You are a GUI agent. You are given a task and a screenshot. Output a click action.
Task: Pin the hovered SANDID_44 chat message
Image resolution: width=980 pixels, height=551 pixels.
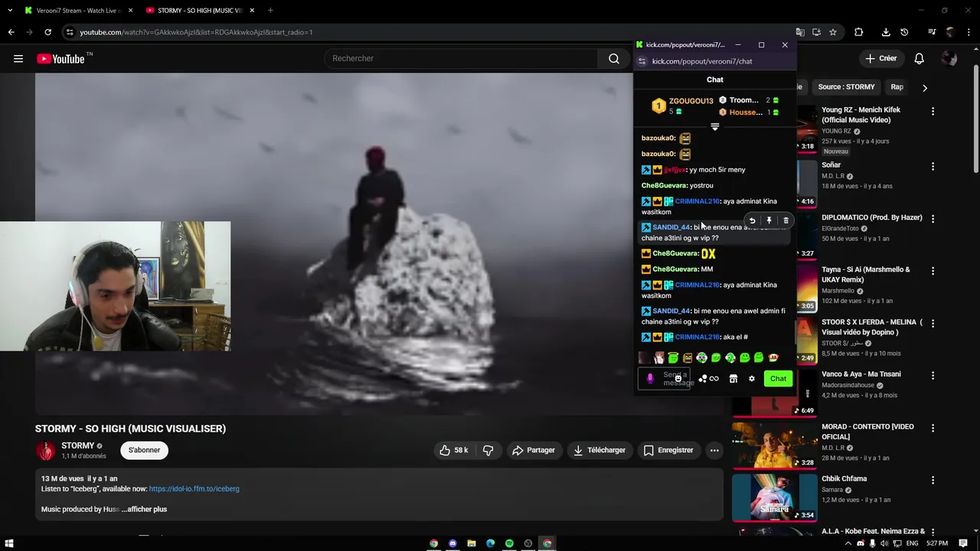point(769,221)
